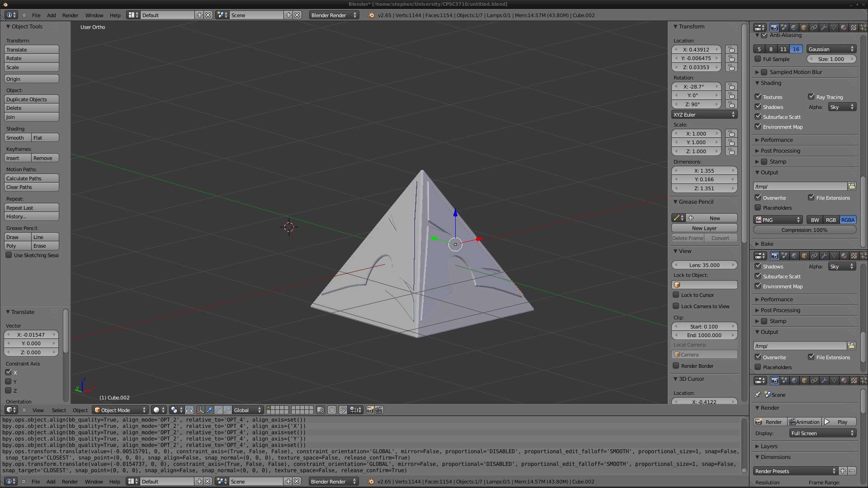Click the OpenGL render animation clapper icon

click(379, 410)
